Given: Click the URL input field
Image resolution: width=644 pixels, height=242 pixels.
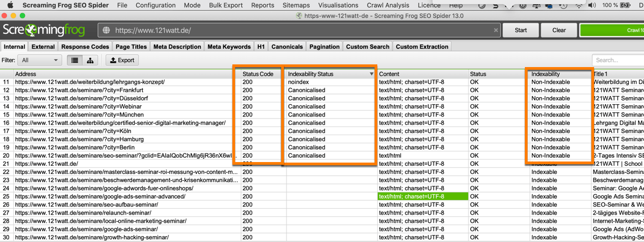Looking at the screenshot, I should point(299,30).
